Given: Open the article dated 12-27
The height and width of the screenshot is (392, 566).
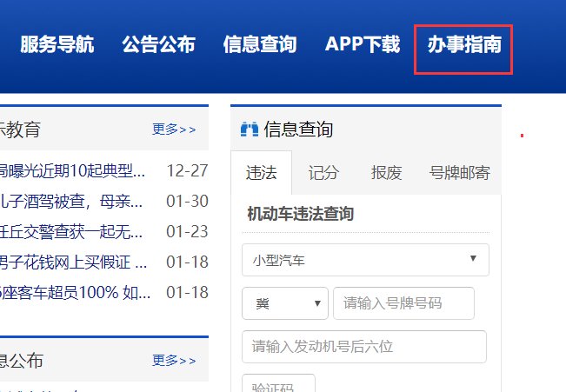Looking at the screenshot, I should pyautogui.click(x=72, y=170).
